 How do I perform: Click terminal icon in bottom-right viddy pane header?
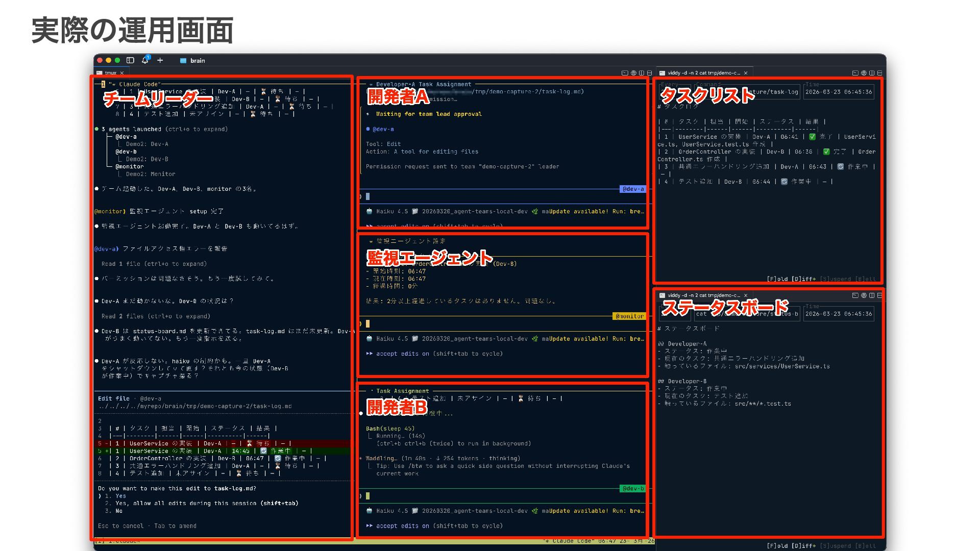855,295
